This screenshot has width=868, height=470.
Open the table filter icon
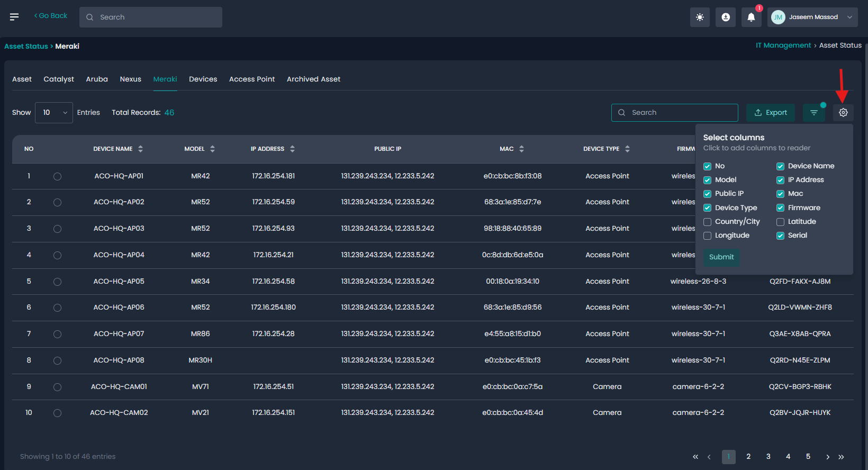(814, 112)
